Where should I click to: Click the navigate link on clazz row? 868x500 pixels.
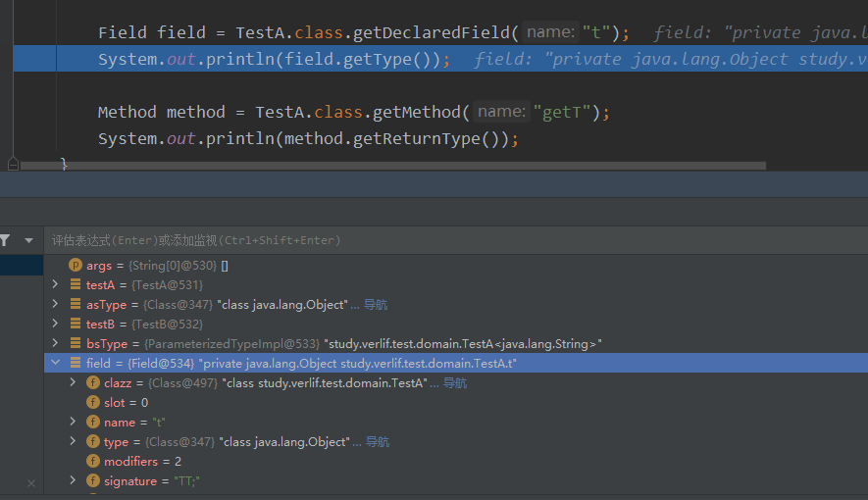click(455, 383)
